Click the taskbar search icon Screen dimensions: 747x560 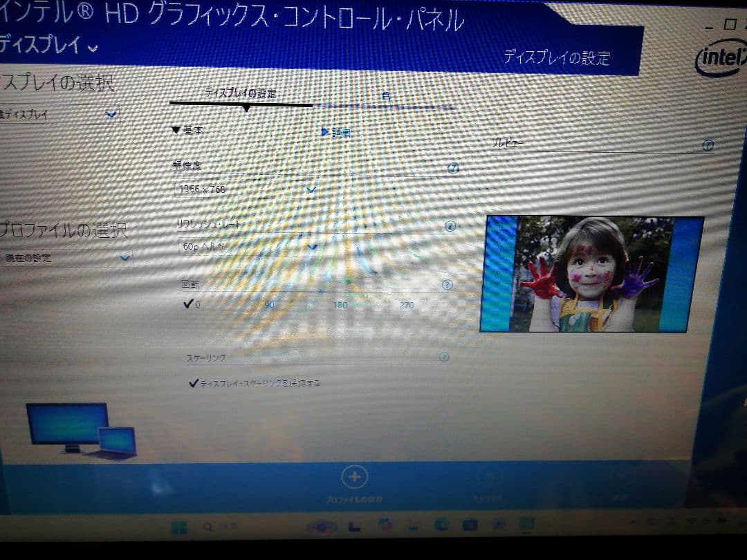click(208, 527)
